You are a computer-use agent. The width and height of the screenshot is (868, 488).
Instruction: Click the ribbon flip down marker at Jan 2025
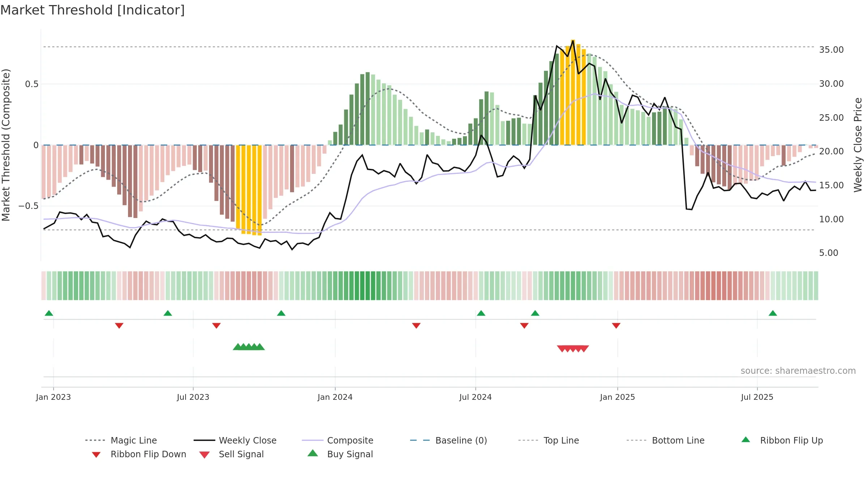point(616,326)
